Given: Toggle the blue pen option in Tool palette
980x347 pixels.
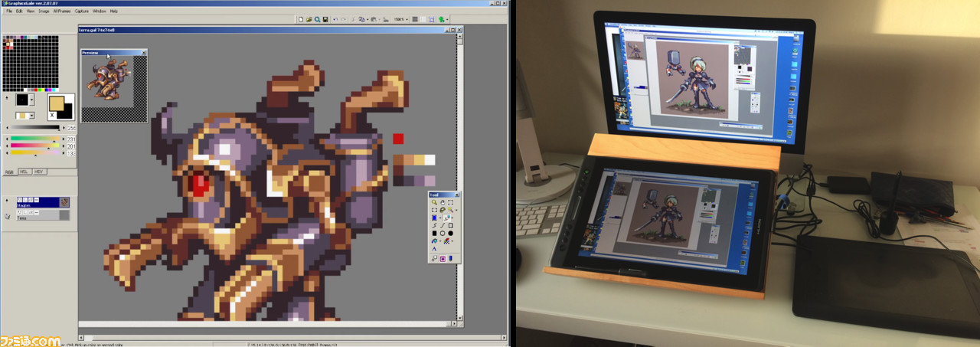Looking at the screenshot, I should pyautogui.click(x=450, y=259).
